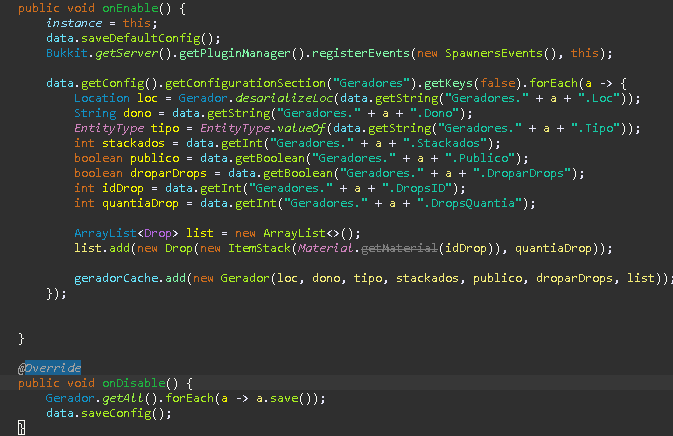
Task: Click saveDefaultConfig call
Action: coord(141,38)
